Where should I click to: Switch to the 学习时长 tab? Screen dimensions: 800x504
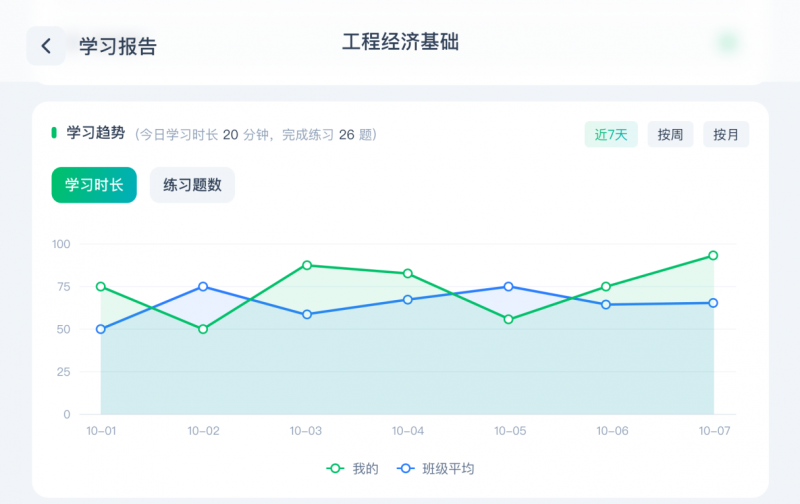point(94,185)
